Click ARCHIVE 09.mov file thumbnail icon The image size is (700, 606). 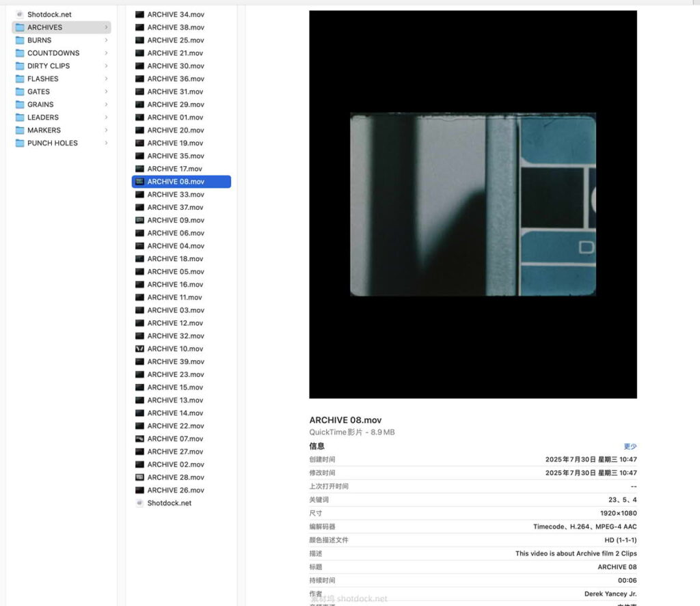pos(139,220)
